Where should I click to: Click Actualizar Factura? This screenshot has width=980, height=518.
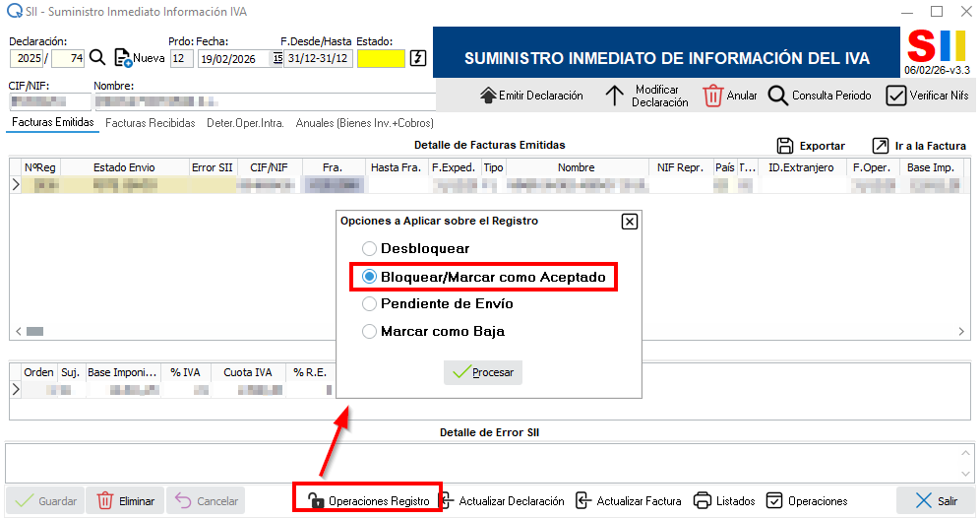[628, 500]
